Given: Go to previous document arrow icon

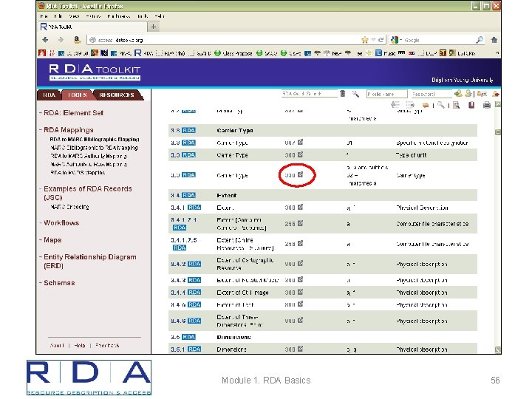Looking at the screenshot, I should pos(395,105).
